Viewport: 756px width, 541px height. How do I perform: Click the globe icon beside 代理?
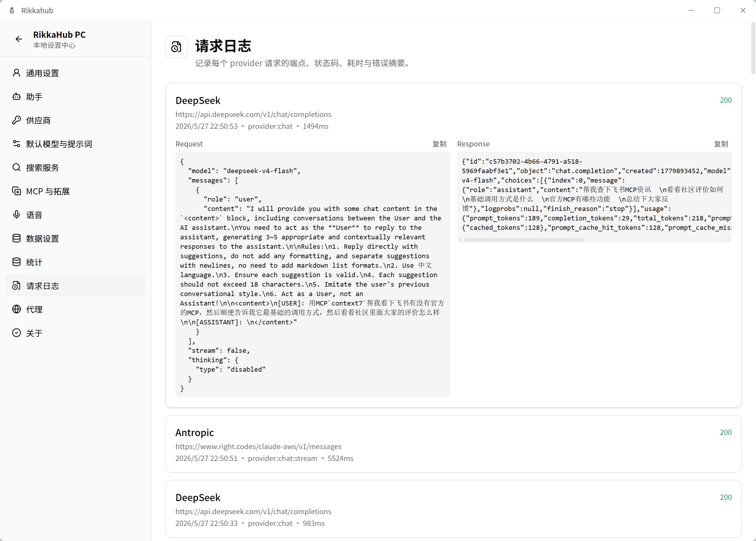click(16, 309)
